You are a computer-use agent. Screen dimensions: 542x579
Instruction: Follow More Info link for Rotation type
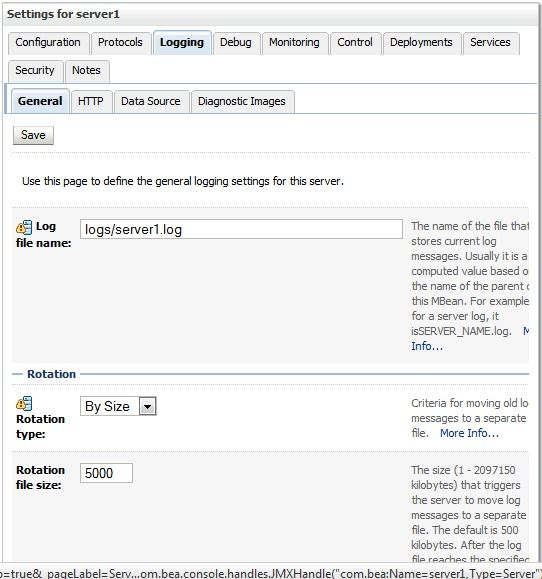point(469,433)
